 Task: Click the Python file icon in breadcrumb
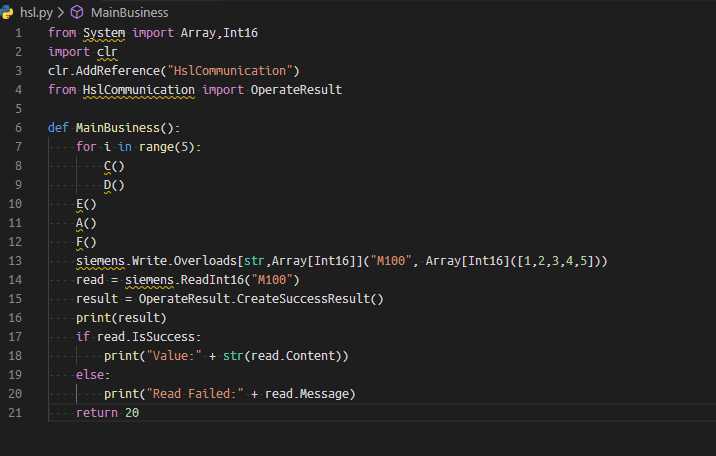[x=6, y=12]
